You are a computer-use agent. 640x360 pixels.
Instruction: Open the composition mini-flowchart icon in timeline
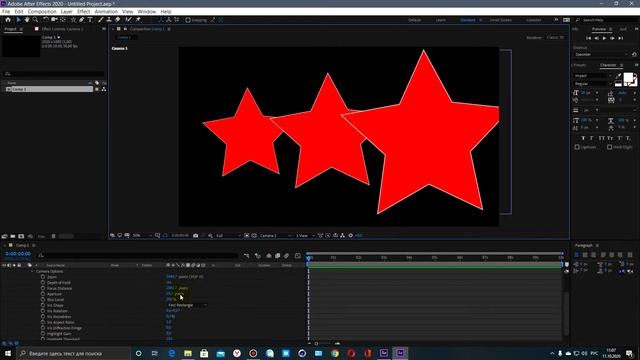(x=247, y=256)
